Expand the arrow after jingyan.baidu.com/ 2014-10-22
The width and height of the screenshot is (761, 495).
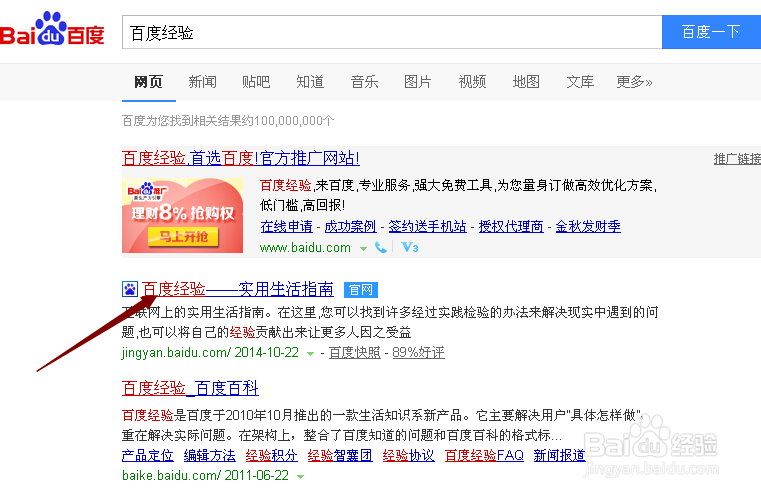[310, 354]
